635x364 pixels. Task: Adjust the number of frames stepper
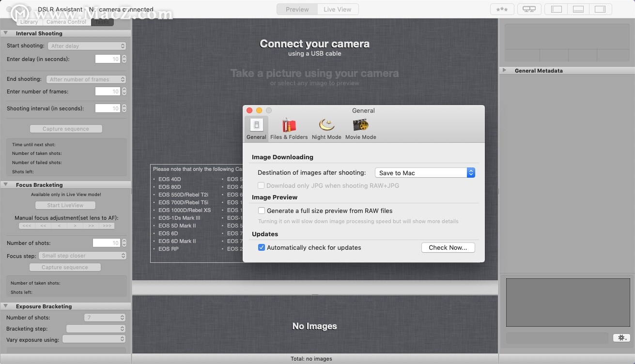(x=124, y=91)
